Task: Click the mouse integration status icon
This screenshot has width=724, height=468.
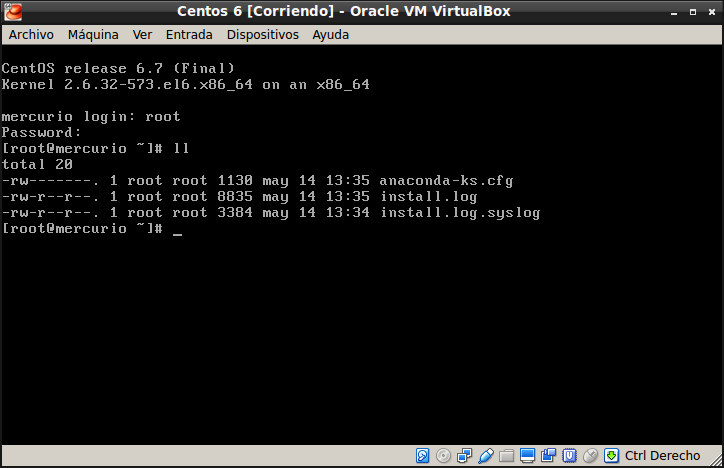Action: [591, 456]
